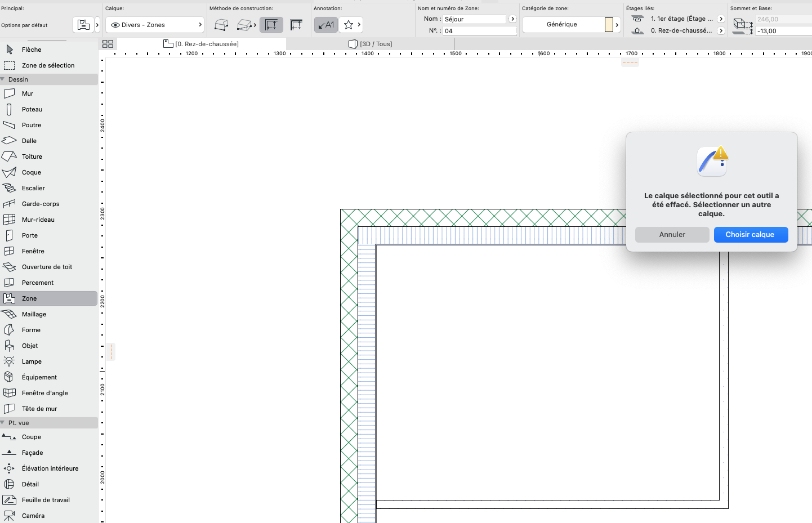Screen dimensions: 812x523
Task: Click the Annuler button
Action: tap(672, 235)
